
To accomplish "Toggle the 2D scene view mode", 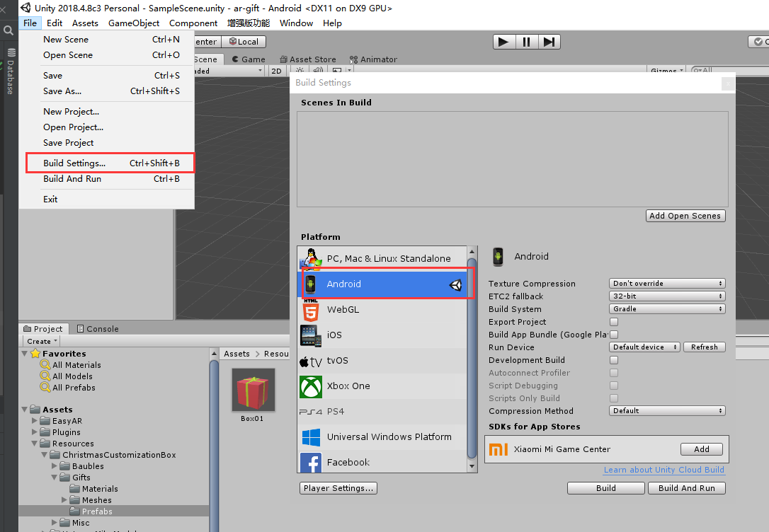I will click(x=277, y=71).
